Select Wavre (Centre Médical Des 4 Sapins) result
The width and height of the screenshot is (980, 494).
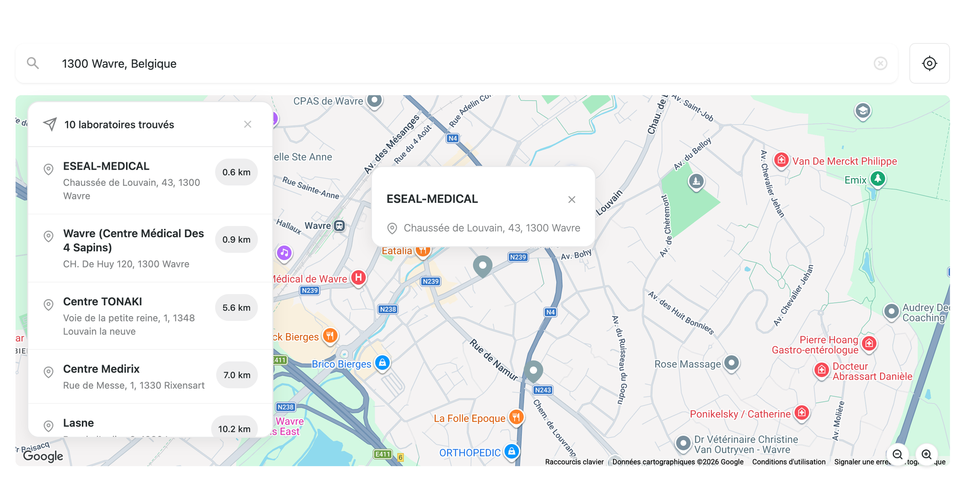click(x=150, y=248)
